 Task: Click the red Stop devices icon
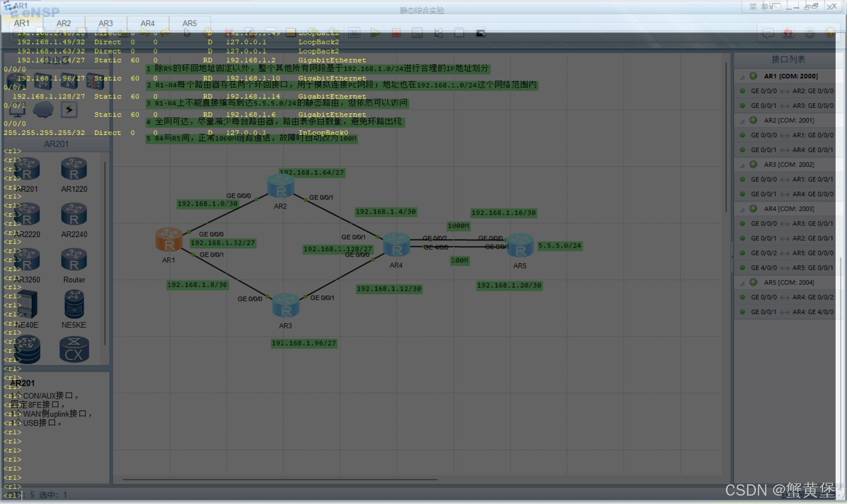click(396, 33)
